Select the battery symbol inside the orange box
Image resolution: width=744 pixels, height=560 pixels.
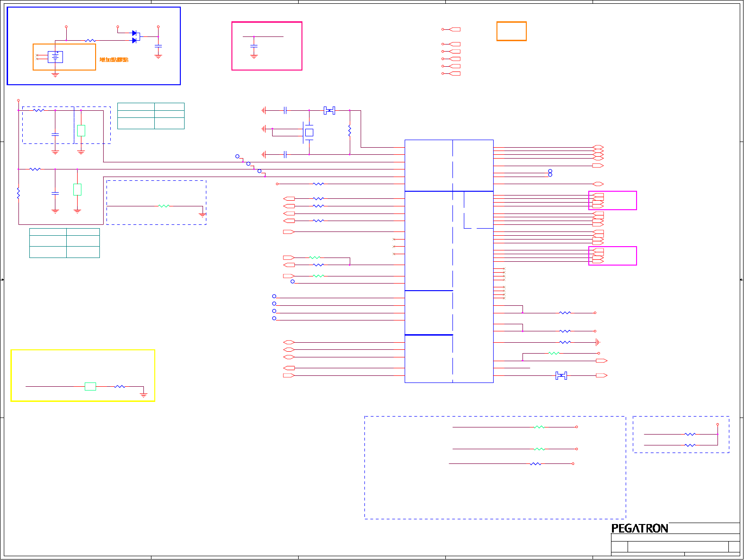(x=55, y=57)
